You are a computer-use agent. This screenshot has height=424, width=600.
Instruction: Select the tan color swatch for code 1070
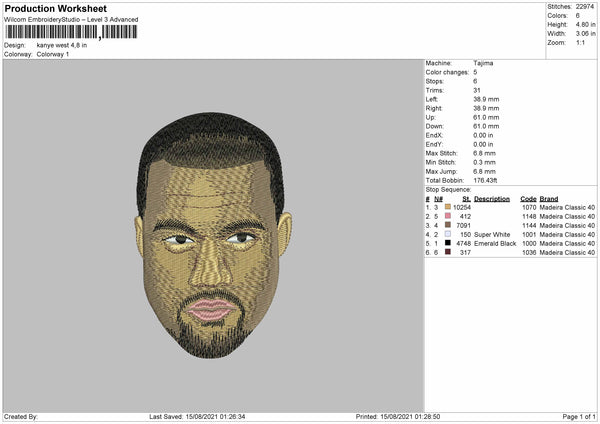click(448, 207)
